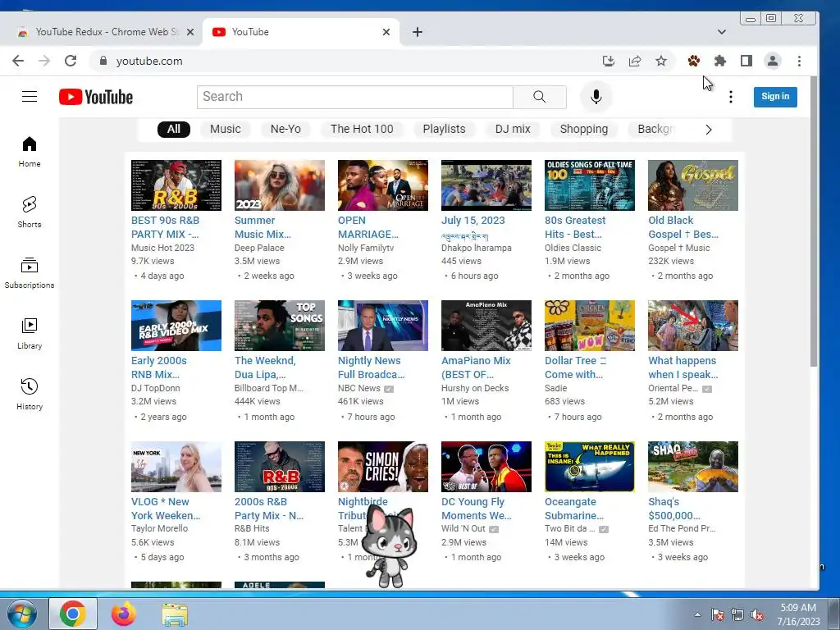Start voice search with microphone icon
This screenshot has width=840, height=630.
point(596,97)
